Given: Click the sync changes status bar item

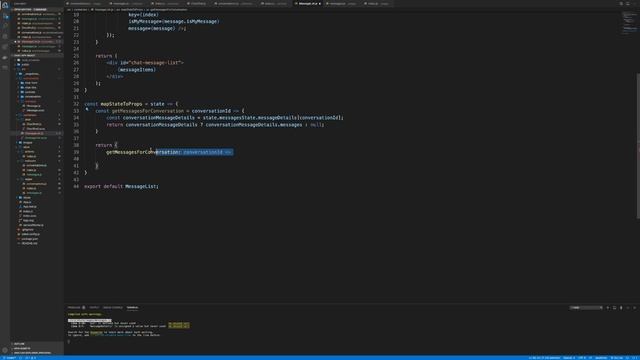Looking at the screenshot, I should [20, 358].
